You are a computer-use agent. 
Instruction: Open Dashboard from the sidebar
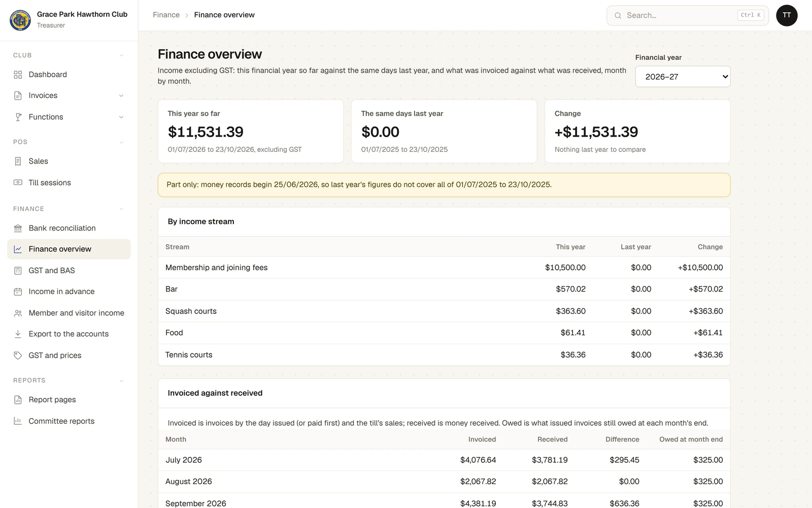point(69,75)
